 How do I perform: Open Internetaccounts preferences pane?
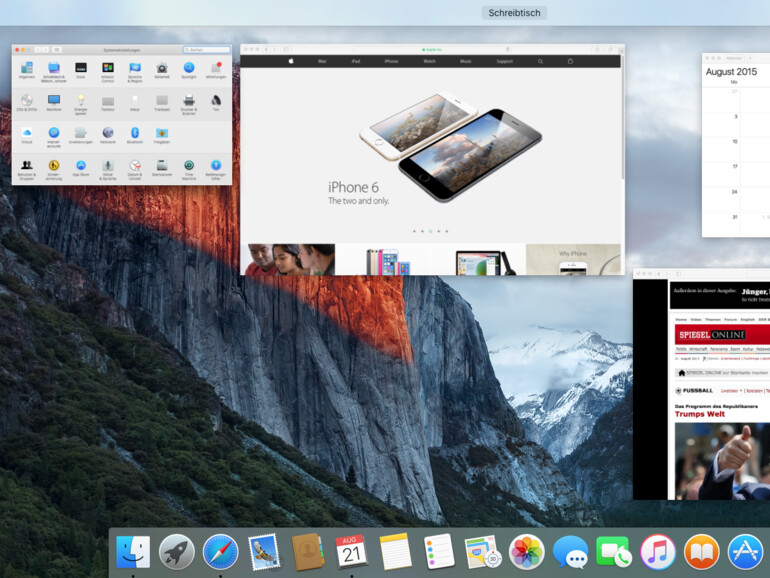tap(54, 137)
